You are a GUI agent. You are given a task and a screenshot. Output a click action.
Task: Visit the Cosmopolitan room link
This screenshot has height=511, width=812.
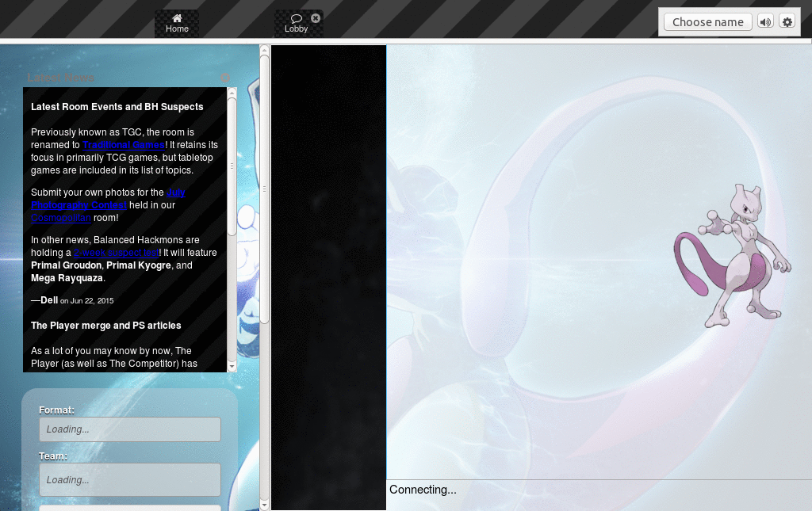click(x=61, y=218)
